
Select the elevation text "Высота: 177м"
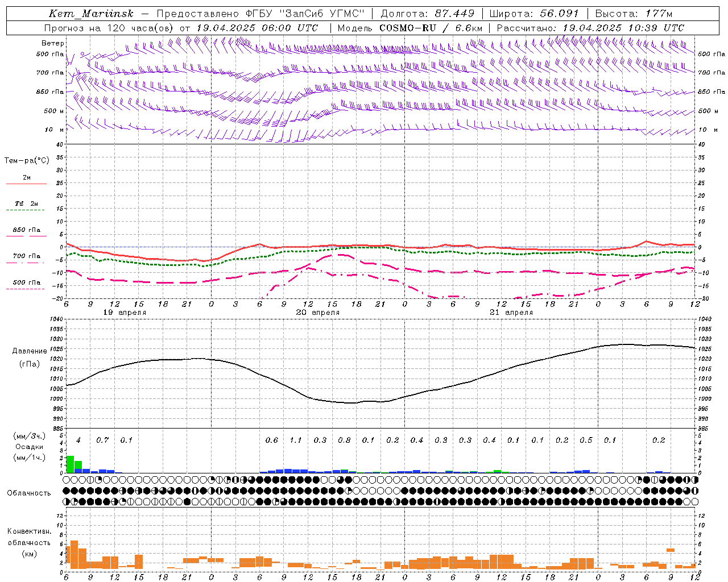coord(634,14)
